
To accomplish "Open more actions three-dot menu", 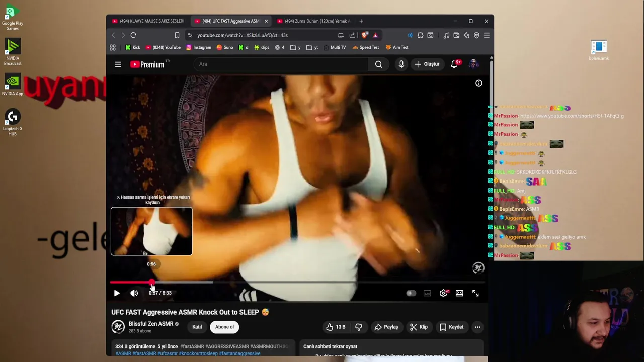I will (x=477, y=327).
